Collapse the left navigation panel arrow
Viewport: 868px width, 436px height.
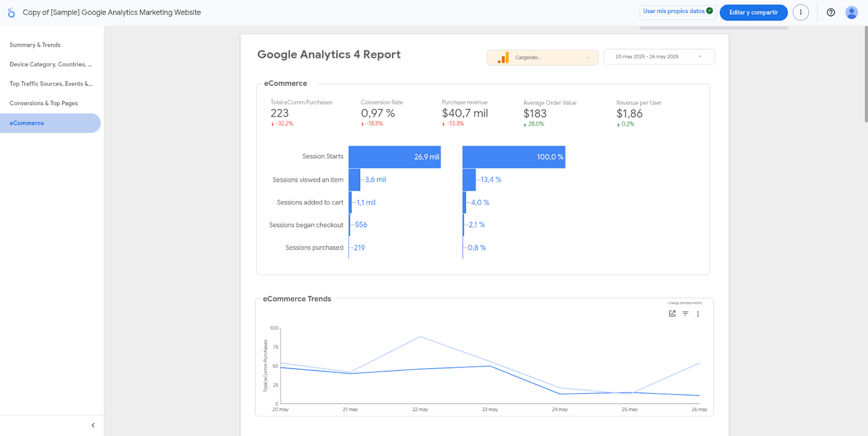point(93,425)
